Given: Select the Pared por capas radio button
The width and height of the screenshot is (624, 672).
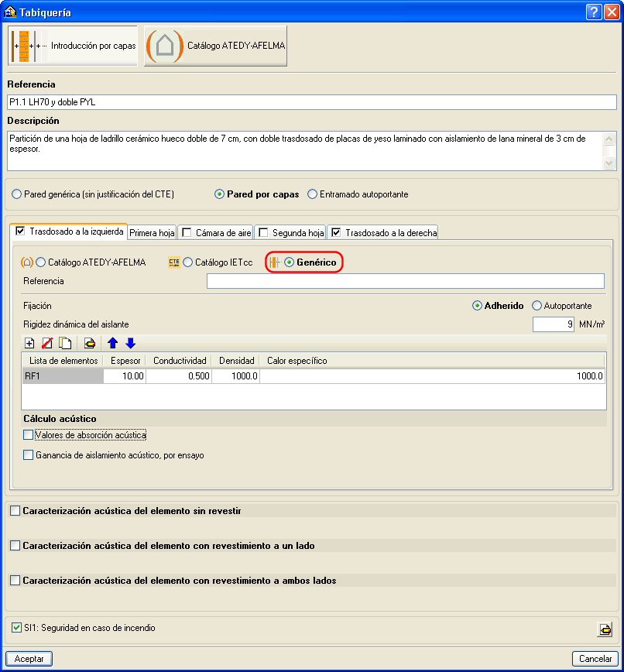Looking at the screenshot, I should [x=257, y=194].
